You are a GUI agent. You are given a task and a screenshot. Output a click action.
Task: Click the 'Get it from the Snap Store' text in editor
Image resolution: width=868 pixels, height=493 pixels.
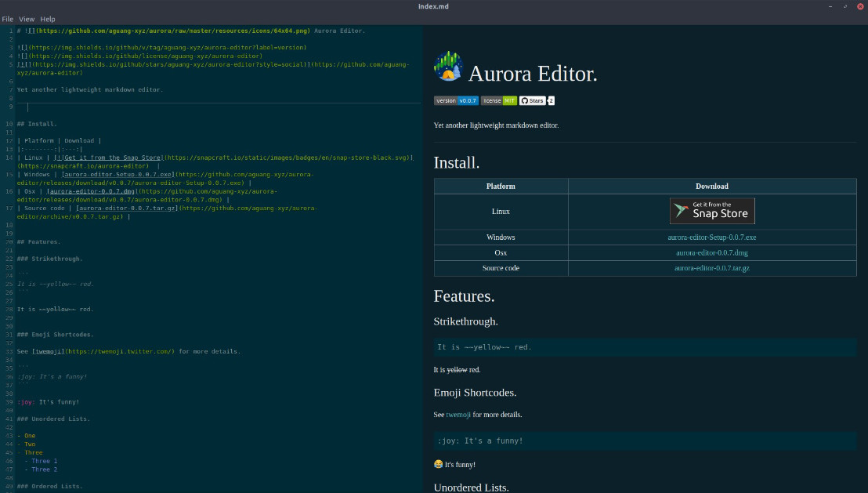112,158
